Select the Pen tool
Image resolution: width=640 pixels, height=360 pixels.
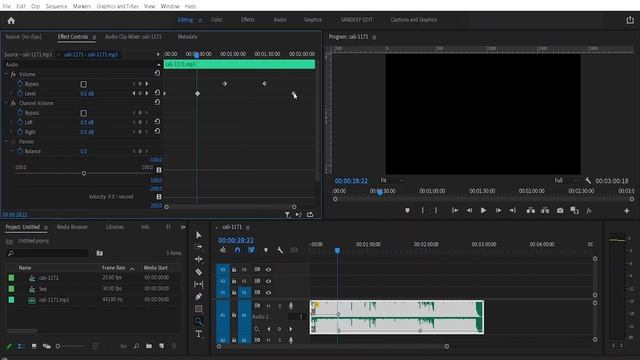click(198, 296)
